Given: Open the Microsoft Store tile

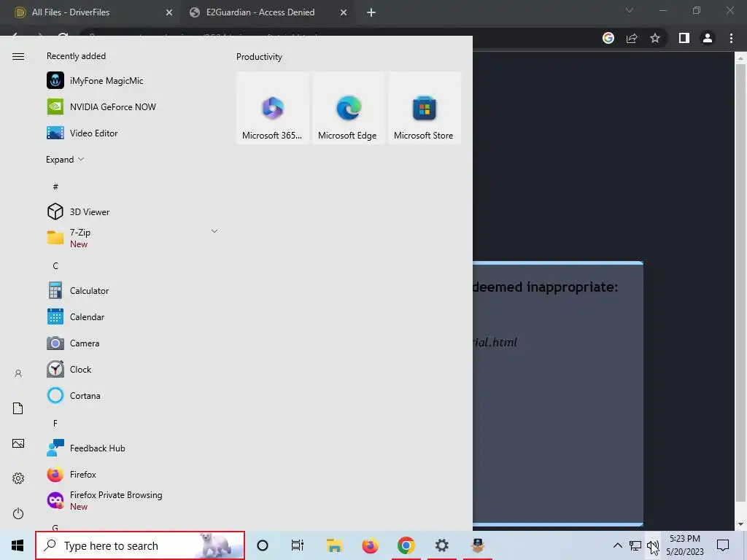Looking at the screenshot, I should point(424,108).
